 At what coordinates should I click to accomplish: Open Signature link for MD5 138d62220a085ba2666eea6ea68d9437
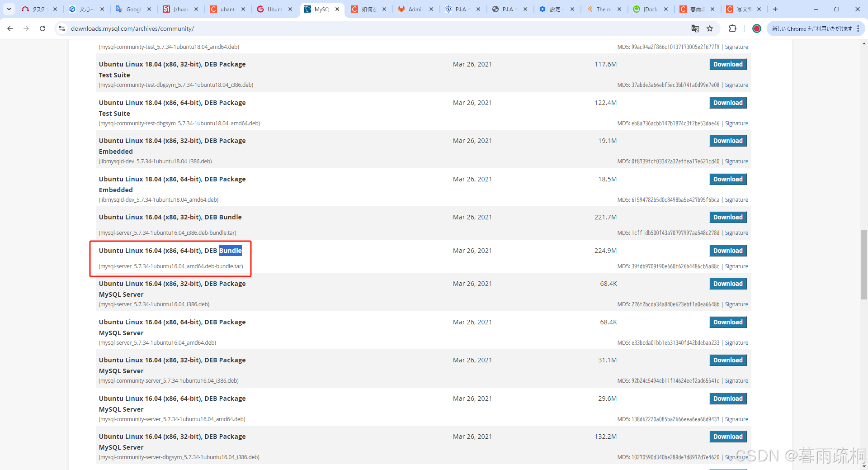point(736,419)
